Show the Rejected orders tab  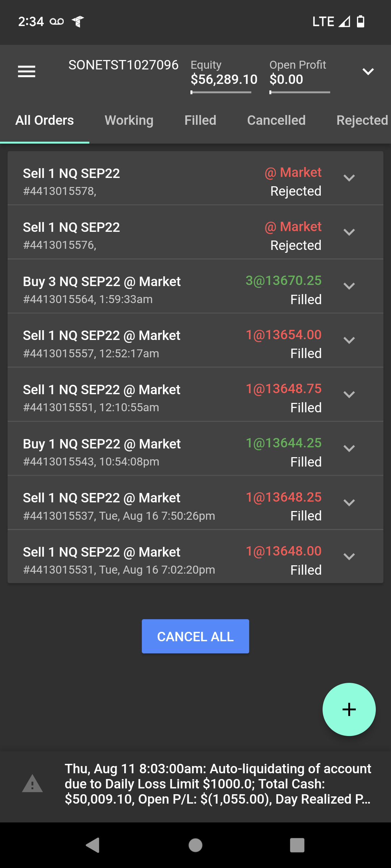pyautogui.click(x=362, y=120)
